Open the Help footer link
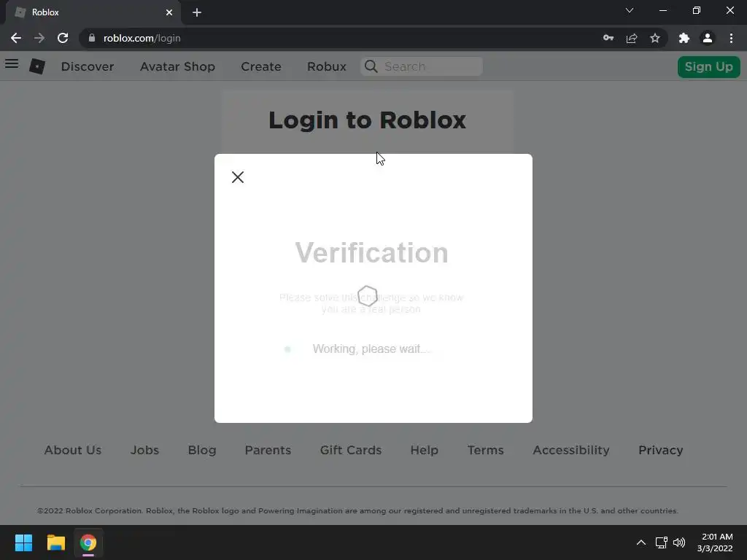Screen dimensions: 747x560 point(425,450)
